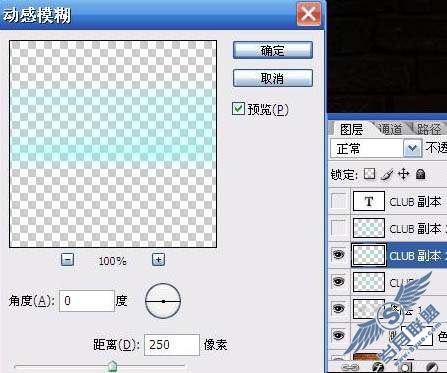Image resolution: width=447 pixels, height=373 pixels.
Task: Show the hidden CLUB 副本 text layer
Action: [339, 201]
